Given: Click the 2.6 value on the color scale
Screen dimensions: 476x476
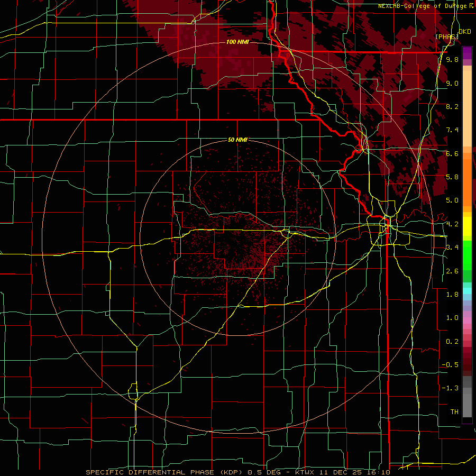Looking at the screenshot, I should tap(452, 271).
